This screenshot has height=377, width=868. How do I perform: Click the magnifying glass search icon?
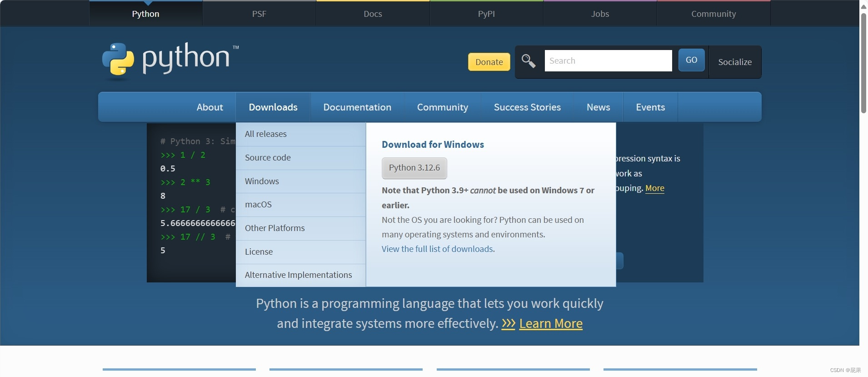tap(529, 60)
